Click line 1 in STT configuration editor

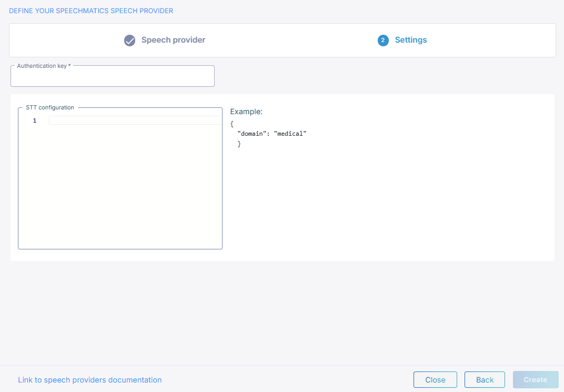pos(135,120)
